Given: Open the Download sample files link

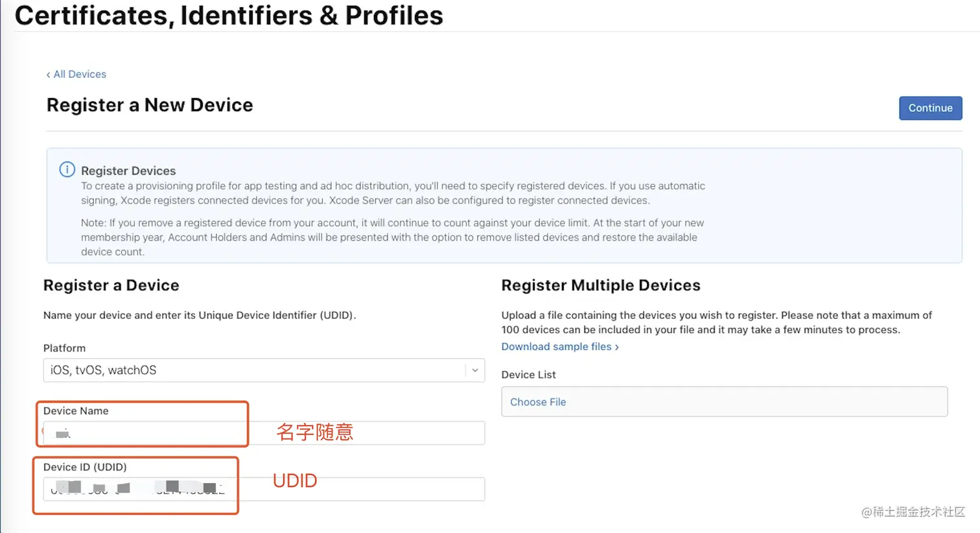Looking at the screenshot, I should tap(556, 347).
